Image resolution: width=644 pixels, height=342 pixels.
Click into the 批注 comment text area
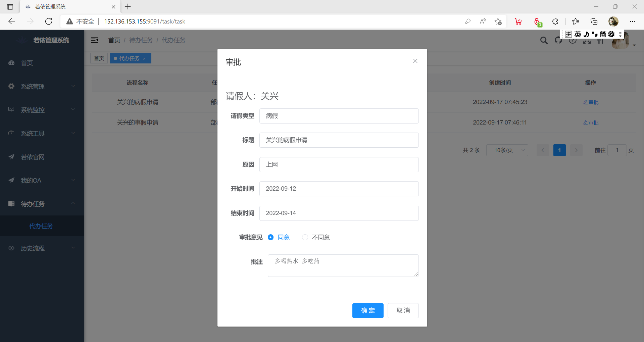343,265
